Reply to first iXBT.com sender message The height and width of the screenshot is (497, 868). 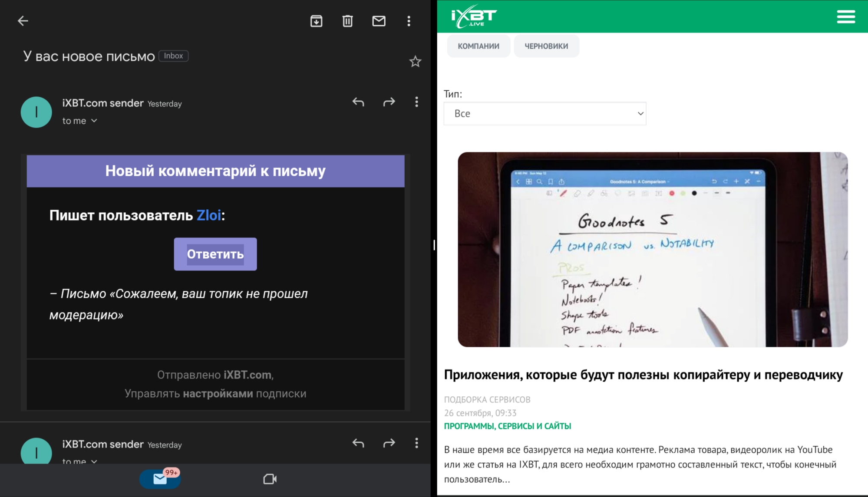pos(358,102)
